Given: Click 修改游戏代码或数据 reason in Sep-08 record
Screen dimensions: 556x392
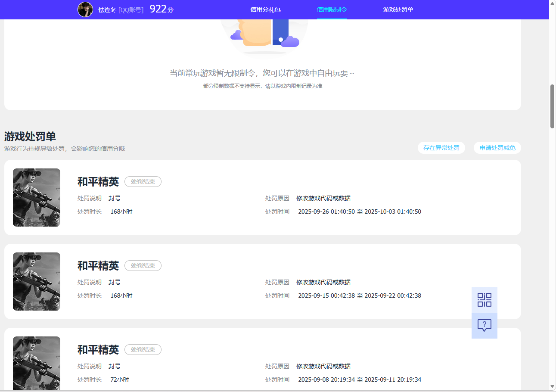Looking at the screenshot, I should pos(323,366).
